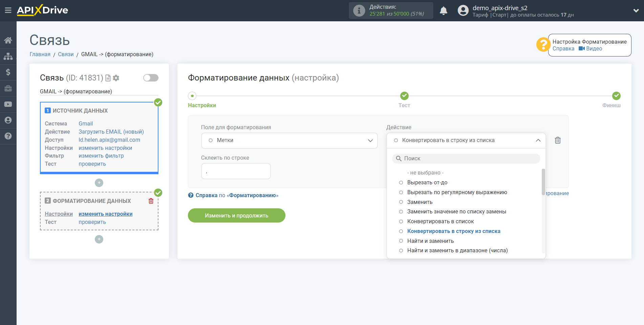
Task: Open notifications bell
Action: click(444, 11)
